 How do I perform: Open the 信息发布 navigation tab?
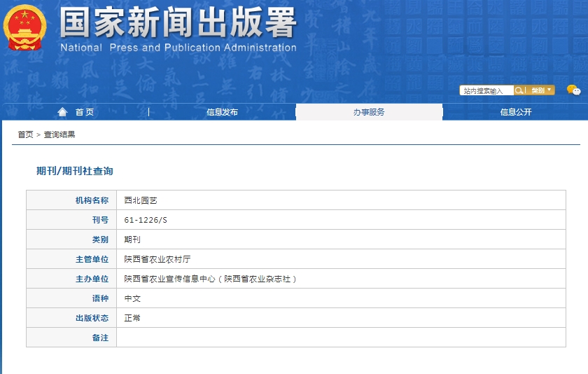click(x=222, y=112)
